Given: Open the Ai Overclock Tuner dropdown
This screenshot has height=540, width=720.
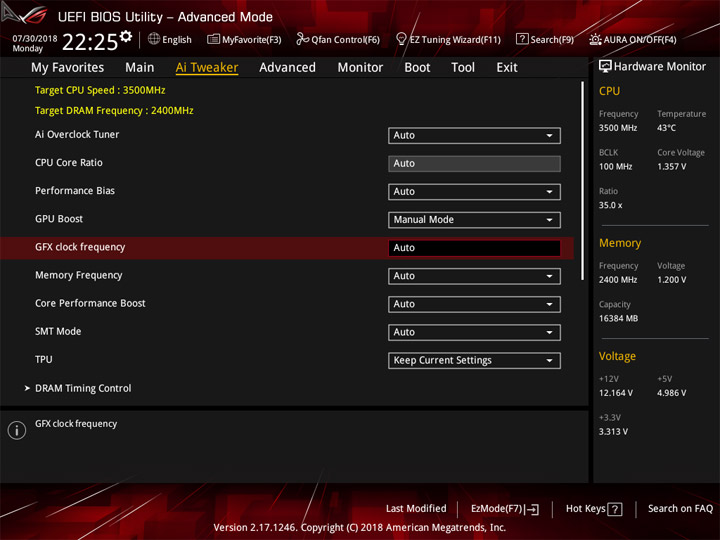Looking at the screenshot, I should click(x=474, y=135).
